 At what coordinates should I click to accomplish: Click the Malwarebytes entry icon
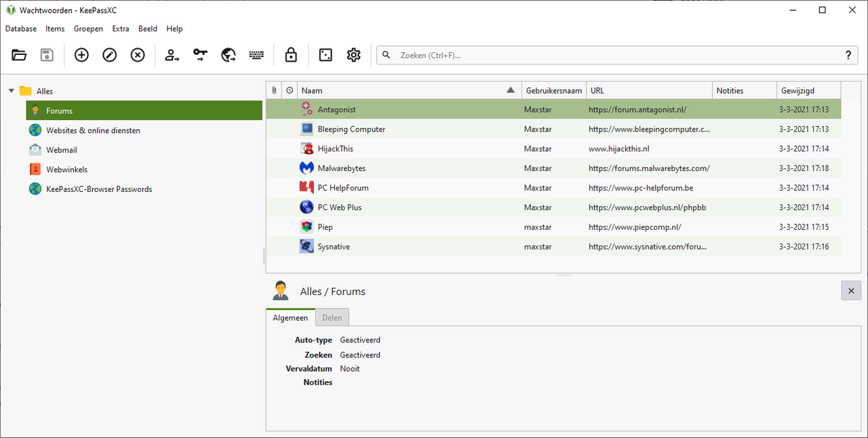click(x=307, y=168)
